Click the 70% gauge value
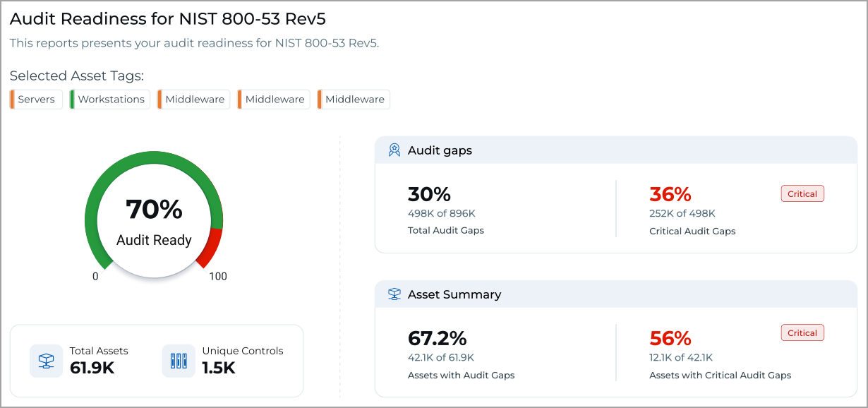The width and height of the screenshot is (868, 408). click(x=154, y=209)
